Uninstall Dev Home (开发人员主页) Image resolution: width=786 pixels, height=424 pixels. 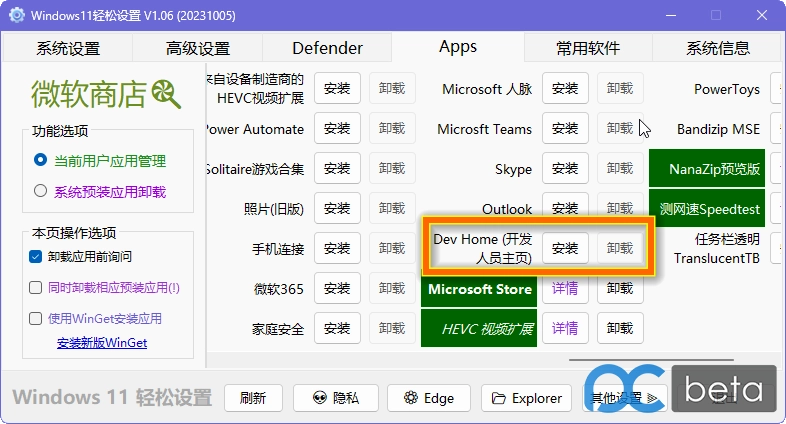[x=620, y=248]
